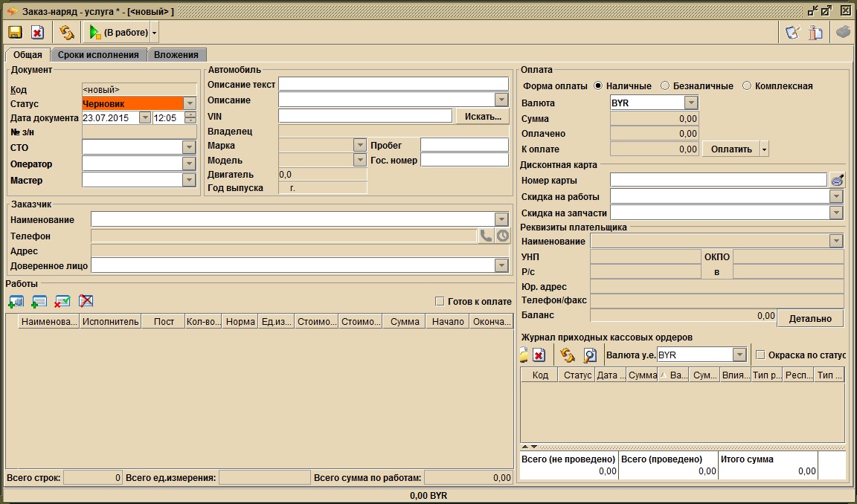Click the card lookup icon beside Номер карты
857x504 pixels.
tap(837, 180)
